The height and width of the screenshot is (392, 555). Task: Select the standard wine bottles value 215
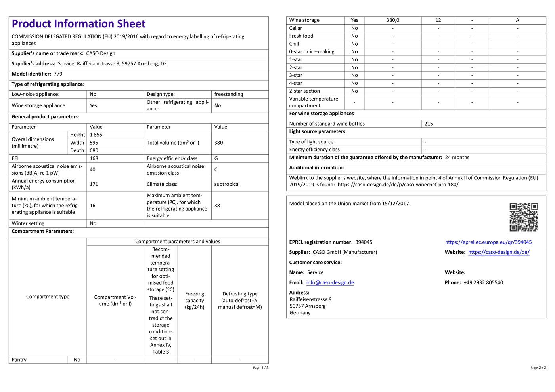pos(429,124)
